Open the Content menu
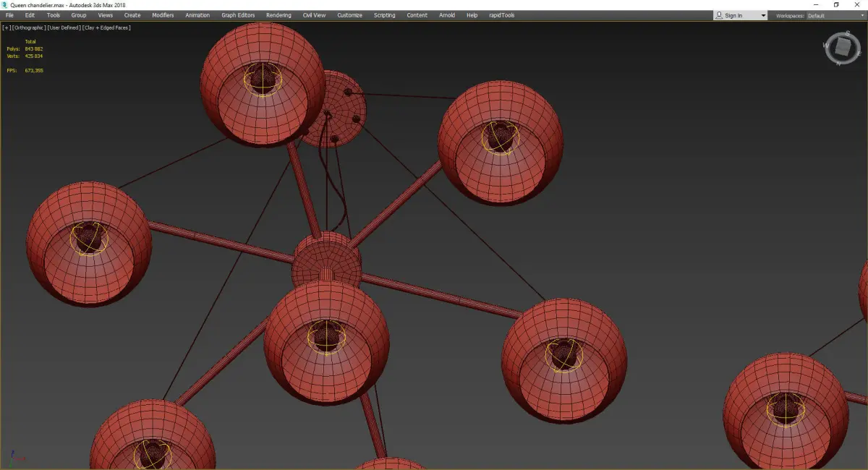This screenshot has height=470, width=868. [x=417, y=15]
